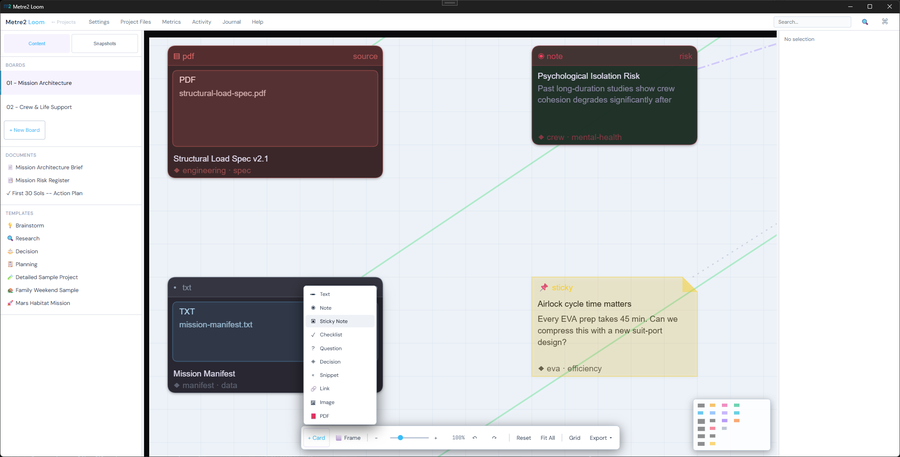This screenshot has width=900, height=457.
Task: Toggle the + Card dropdown
Action: point(316,438)
